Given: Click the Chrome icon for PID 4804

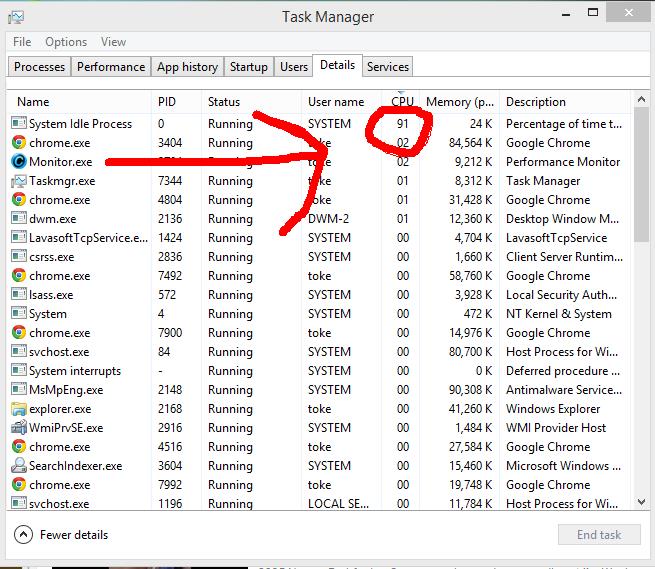Looking at the screenshot, I should coord(19,199).
